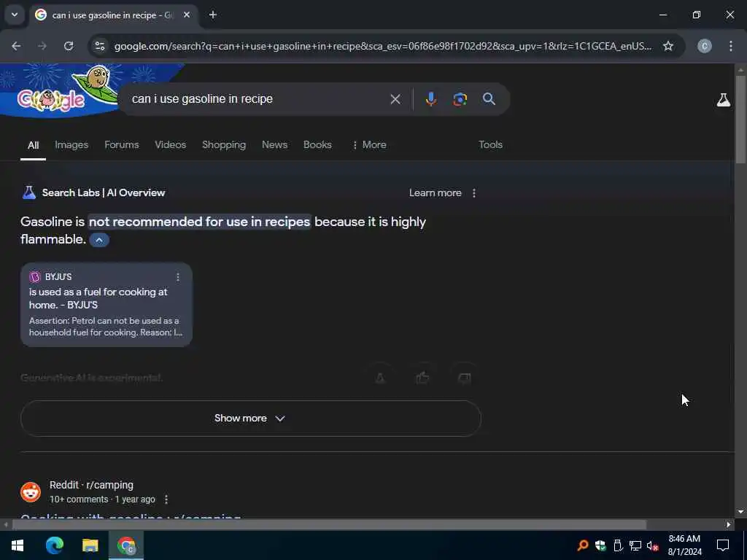Viewport: 747px width, 560px height.
Task: Open File Explorer from the taskbar
Action: pyautogui.click(x=90, y=545)
